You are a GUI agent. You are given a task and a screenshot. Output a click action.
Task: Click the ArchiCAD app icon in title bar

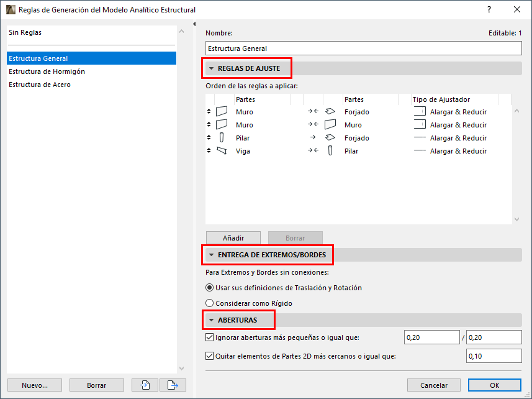point(11,9)
